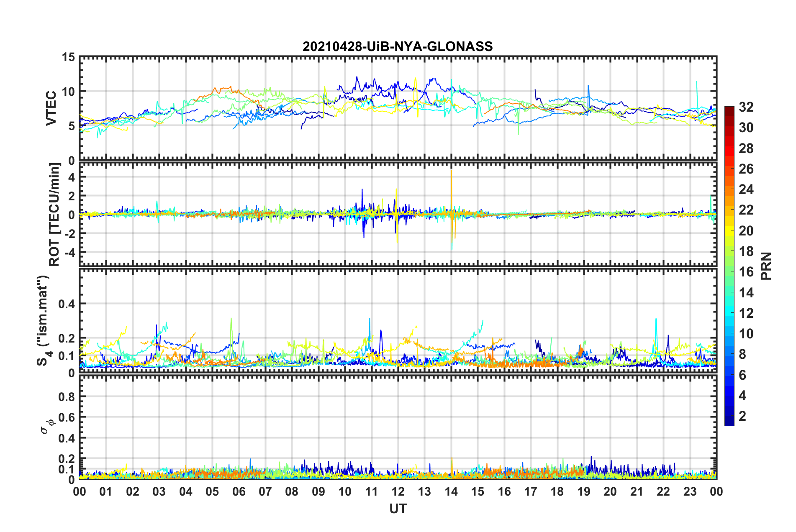The width and height of the screenshot is (796, 532).
Task: Click the sigma phi tick label 0.8
Action: pyautogui.click(x=67, y=396)
